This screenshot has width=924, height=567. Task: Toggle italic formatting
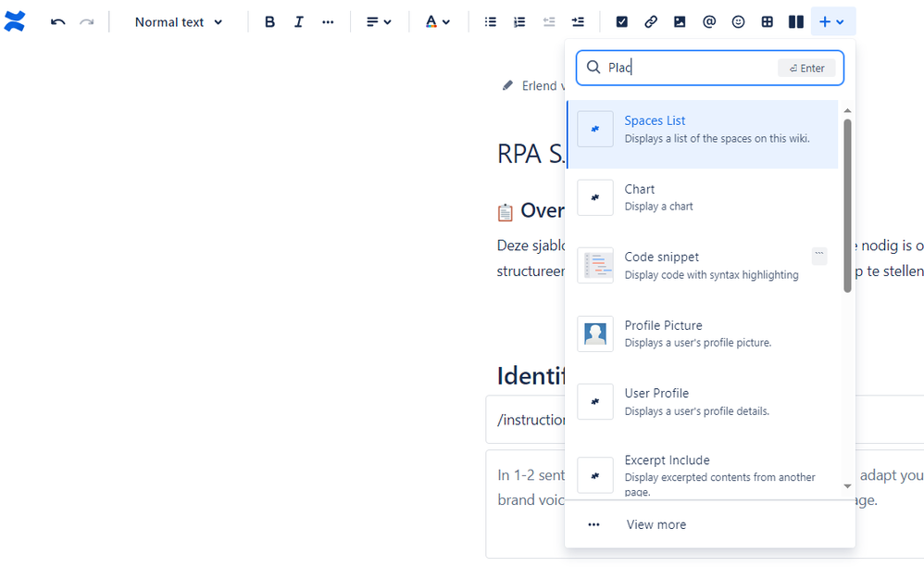click(299, 22)
